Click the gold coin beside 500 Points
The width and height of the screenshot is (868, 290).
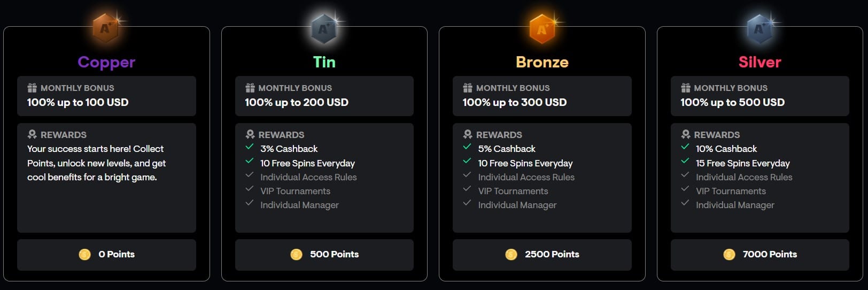296,255
